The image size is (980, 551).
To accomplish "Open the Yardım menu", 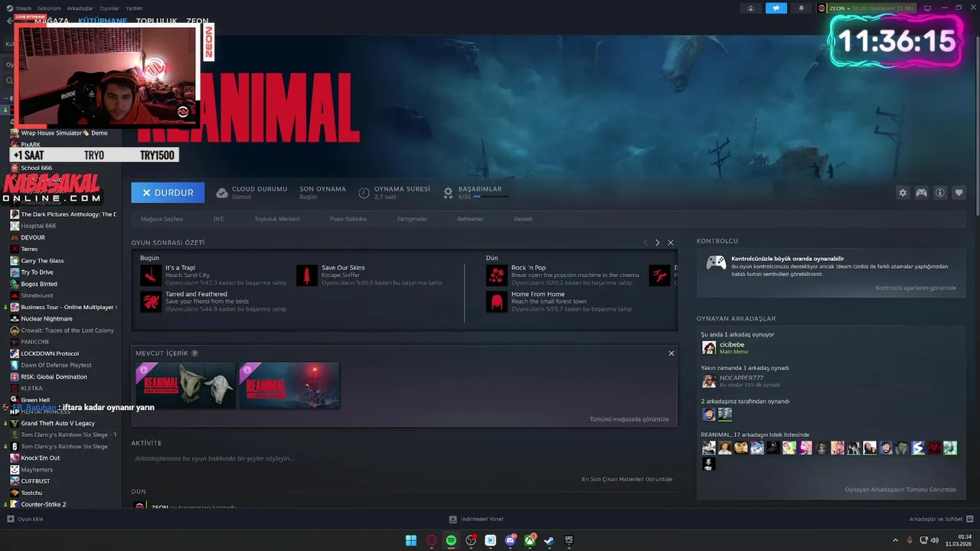I will [x=134, y=8].
